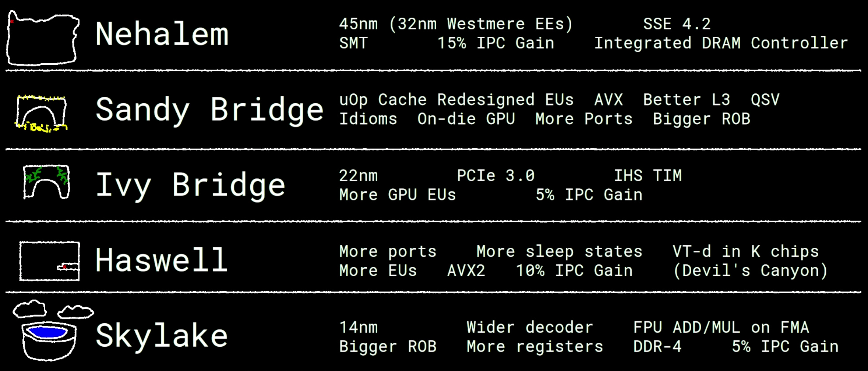Click the right cloud above the lake
Screen dimensions: 868x371
pos(76,312)
